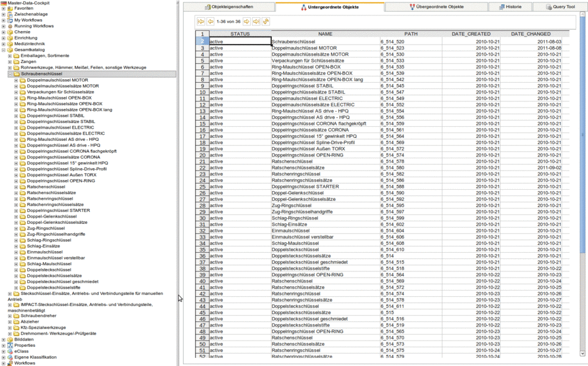The width and height of the screenshot is (588, 366).
Task: Collapse the Gesamtkatalog node
Action: click(5, 48)
